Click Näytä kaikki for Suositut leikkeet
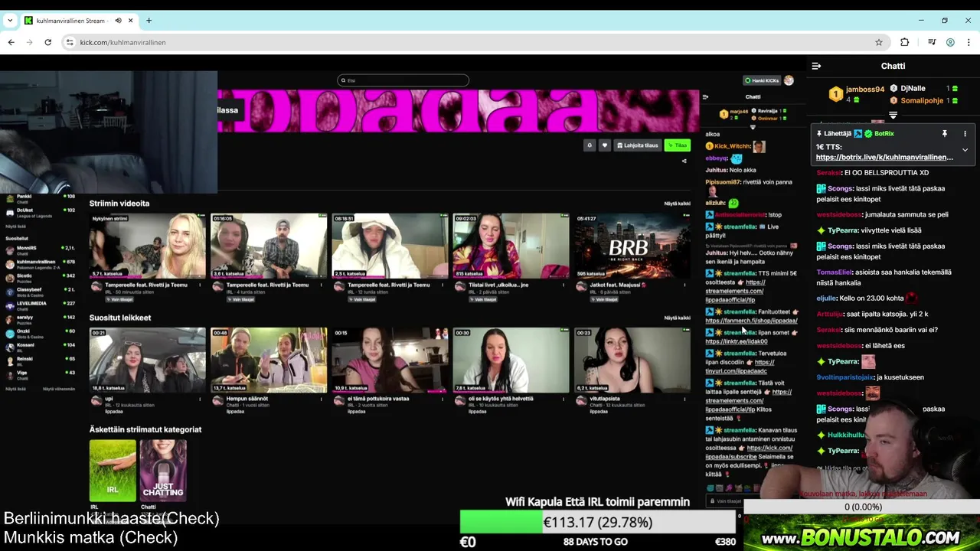The width and height of the screenshot is (980, 551). tap(677, 318)
